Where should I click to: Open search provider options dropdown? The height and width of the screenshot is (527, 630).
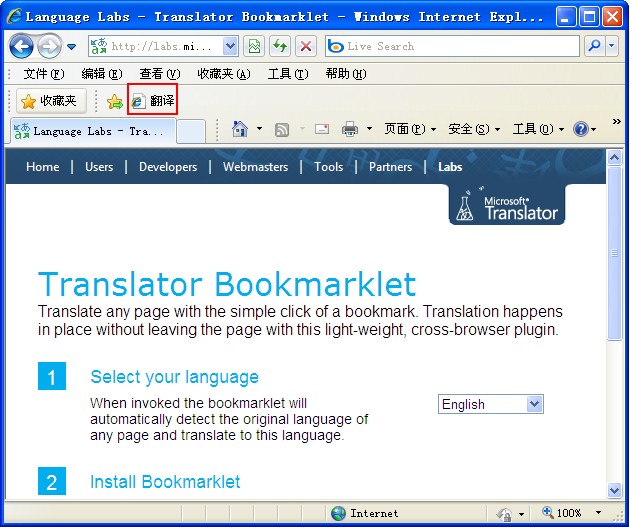612,46
